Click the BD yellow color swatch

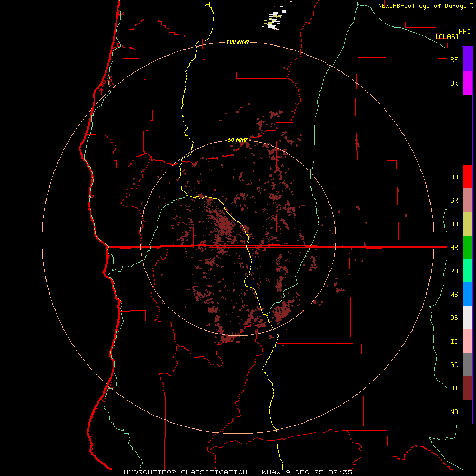tap(467, 224)
